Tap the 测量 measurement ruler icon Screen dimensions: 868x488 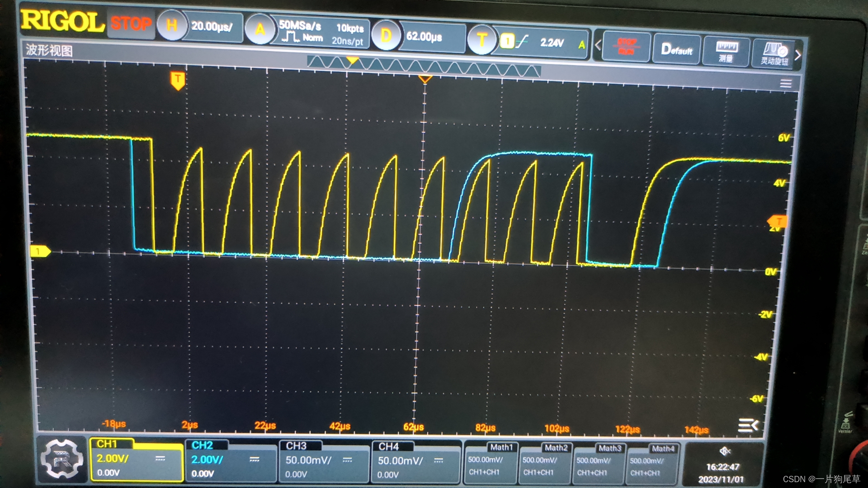(x=726, y=51)
